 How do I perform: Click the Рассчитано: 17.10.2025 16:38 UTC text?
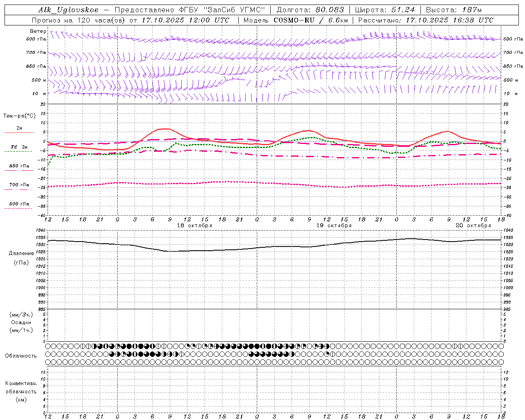point(426,20)
